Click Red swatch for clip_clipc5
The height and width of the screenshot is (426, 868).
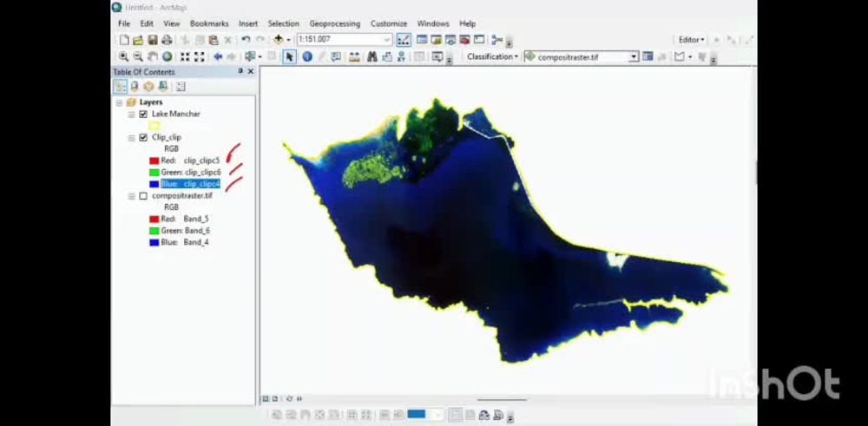click(x=155, y=161)
